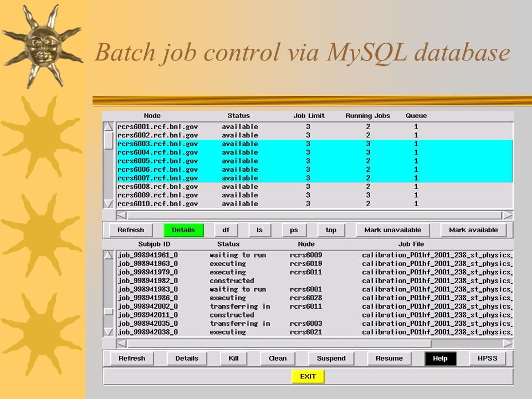Suspend the selected subjob
This screenshot has height=399, width=532.
(x=331, y=359)
